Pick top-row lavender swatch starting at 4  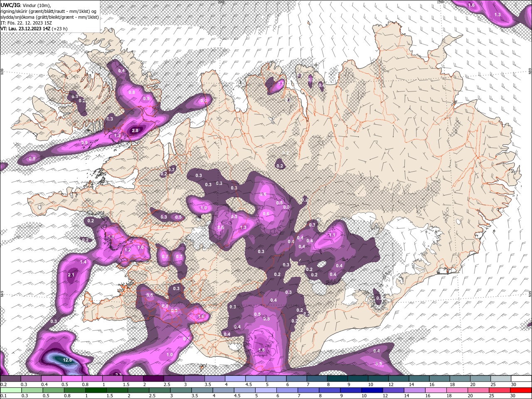tap(234, 378)
